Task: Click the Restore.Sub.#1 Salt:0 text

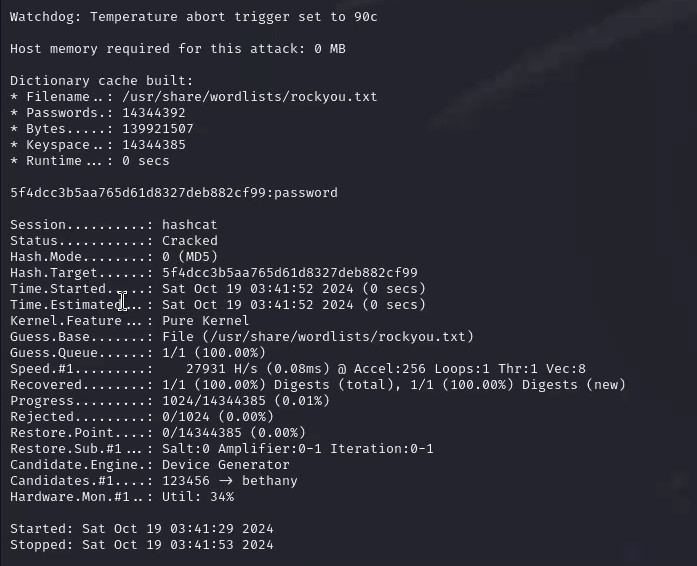Action: coord(186,449)
